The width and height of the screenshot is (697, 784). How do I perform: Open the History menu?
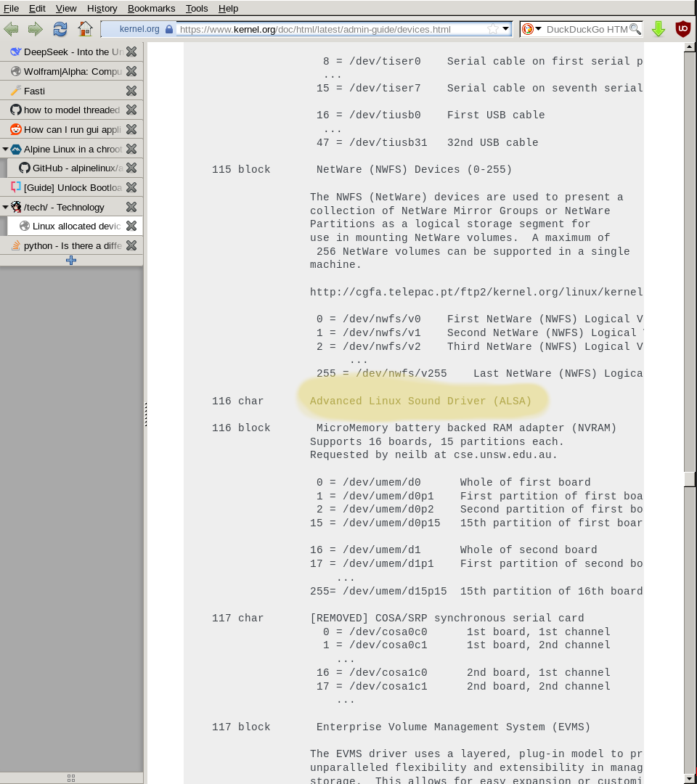coord(102,9)
